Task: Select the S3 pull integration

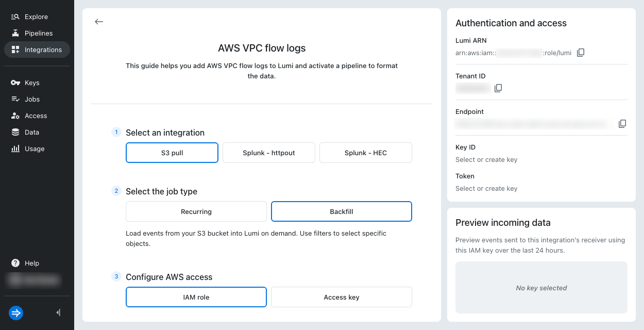Action: click(x=172, y=153)
